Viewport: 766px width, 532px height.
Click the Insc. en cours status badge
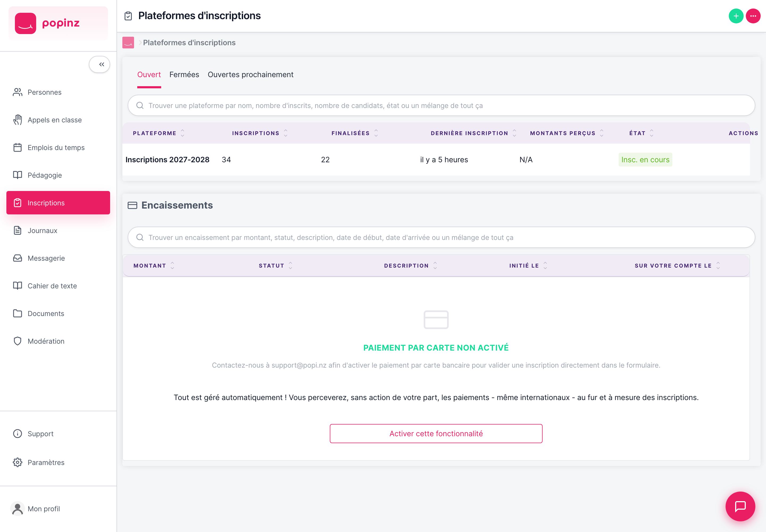coord(645,160)
